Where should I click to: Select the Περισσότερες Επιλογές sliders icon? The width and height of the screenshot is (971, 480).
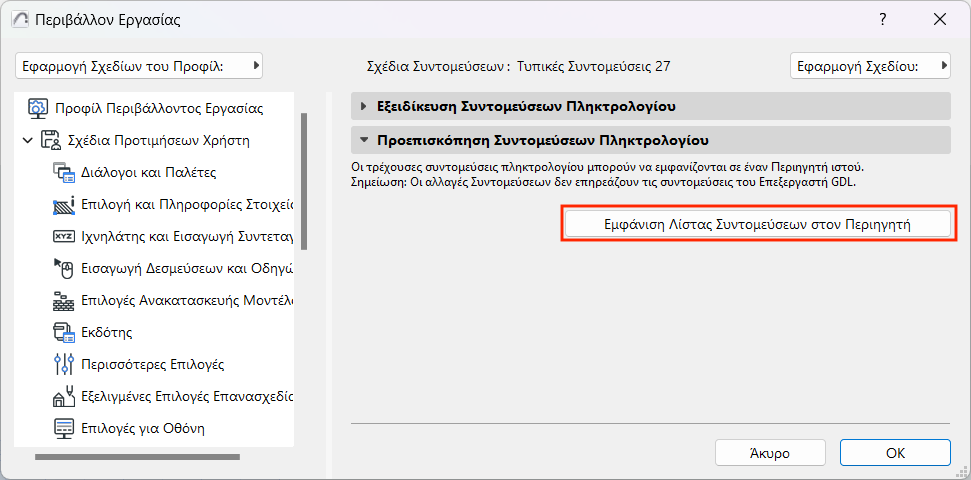(x=64, y=364)
